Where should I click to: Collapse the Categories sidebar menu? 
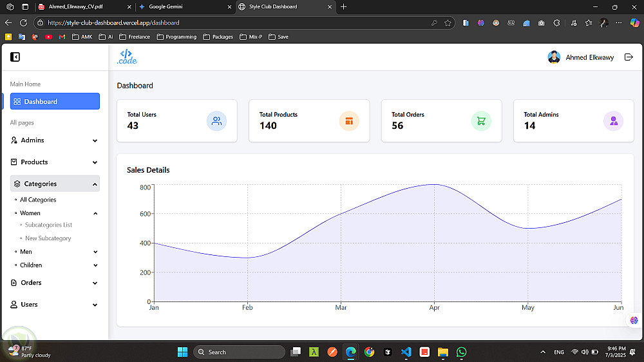click(x=55, y=184)
